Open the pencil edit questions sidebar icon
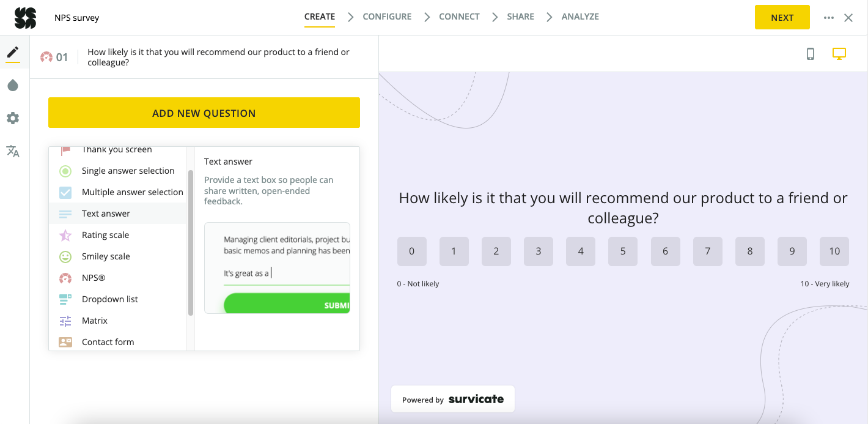Viewport: 868px width, 424px height. pyautogui.click(x=13, y=53)
